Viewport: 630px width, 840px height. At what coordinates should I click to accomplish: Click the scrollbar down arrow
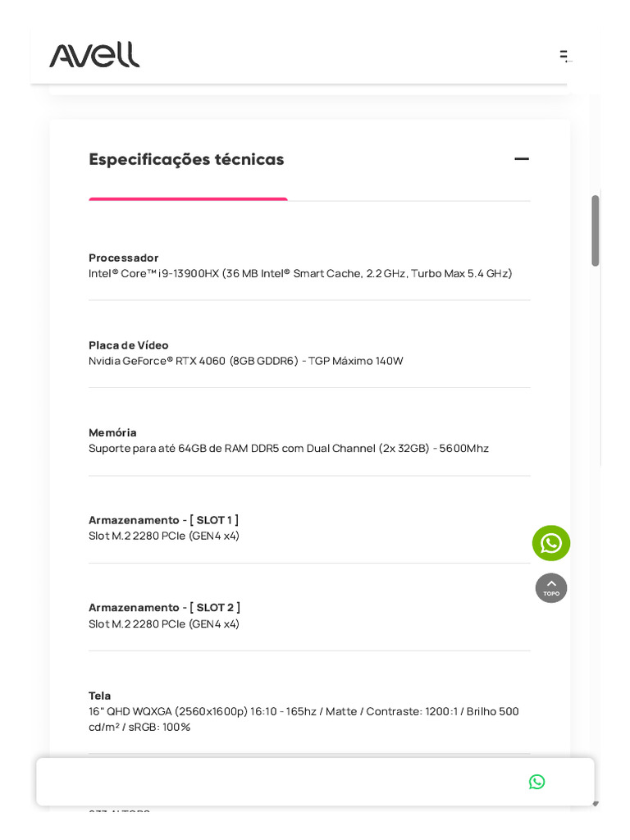pos(596,804)
